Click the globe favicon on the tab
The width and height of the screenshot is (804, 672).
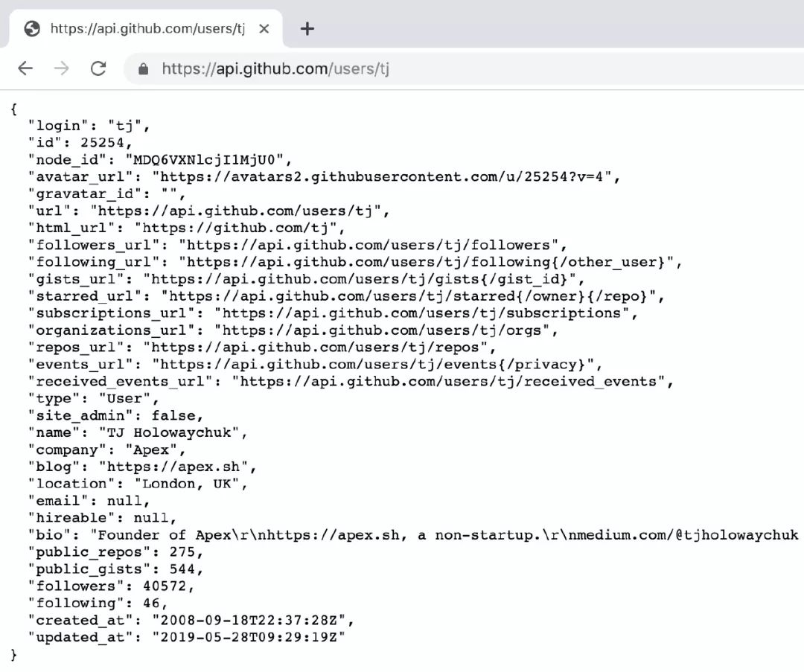click(32, 29)
